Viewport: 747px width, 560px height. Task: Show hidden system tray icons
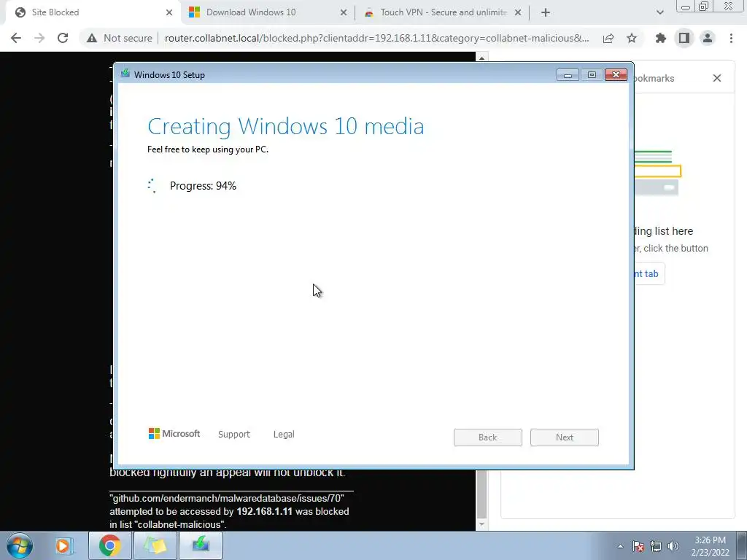tap(620, 546)
